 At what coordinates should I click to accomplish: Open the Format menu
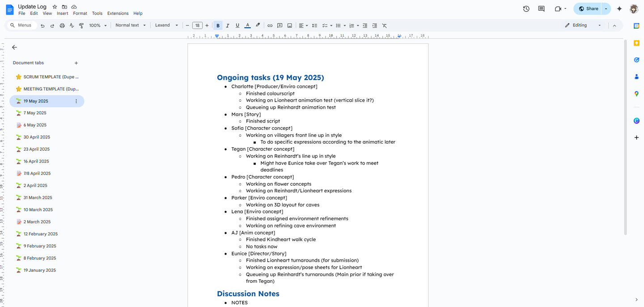(80, 13)
